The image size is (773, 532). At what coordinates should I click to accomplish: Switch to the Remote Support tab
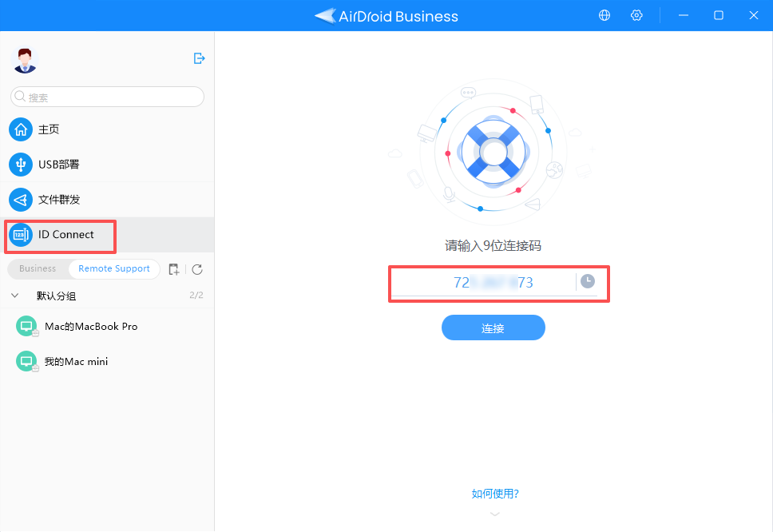[x=114, y=268]
